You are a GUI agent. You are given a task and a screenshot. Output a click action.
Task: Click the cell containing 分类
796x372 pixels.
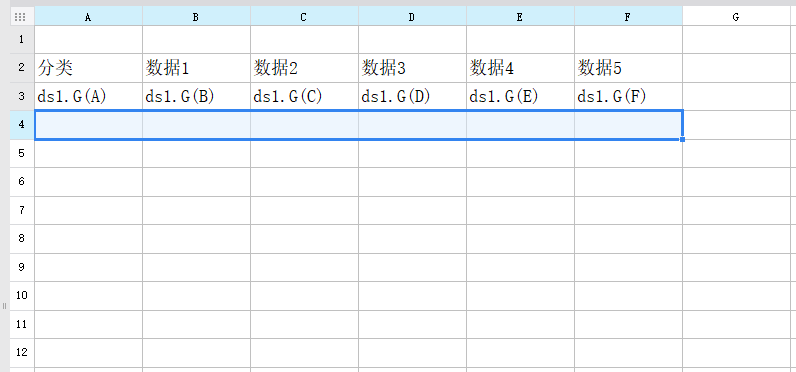pyautogui.click(x=88, y=68)
